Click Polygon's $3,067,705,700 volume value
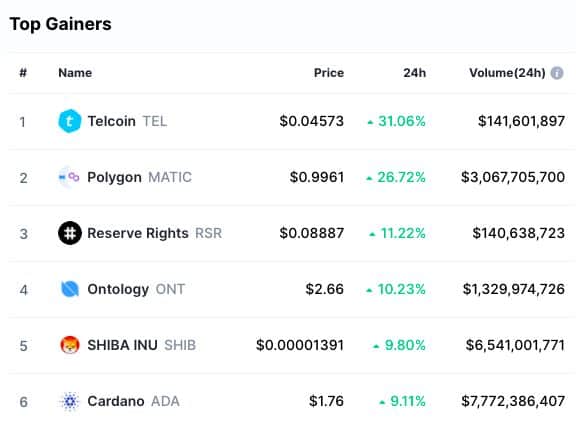Viewport: 576px width, 425px height. (513, 177)
